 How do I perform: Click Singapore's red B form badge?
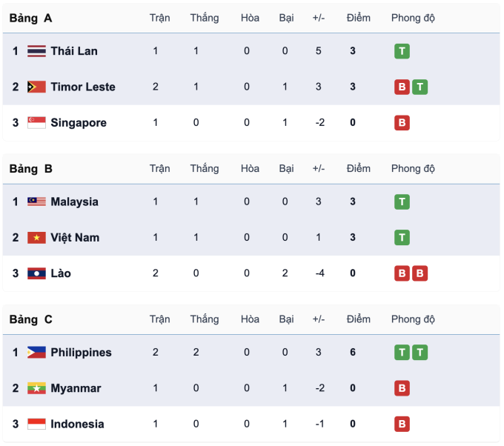pyautogui.click(x=402, y=123)
